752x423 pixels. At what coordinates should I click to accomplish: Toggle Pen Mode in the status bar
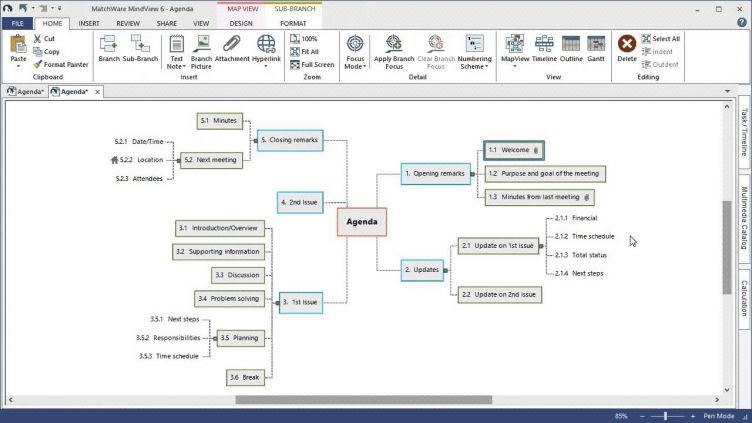point(718,416)
